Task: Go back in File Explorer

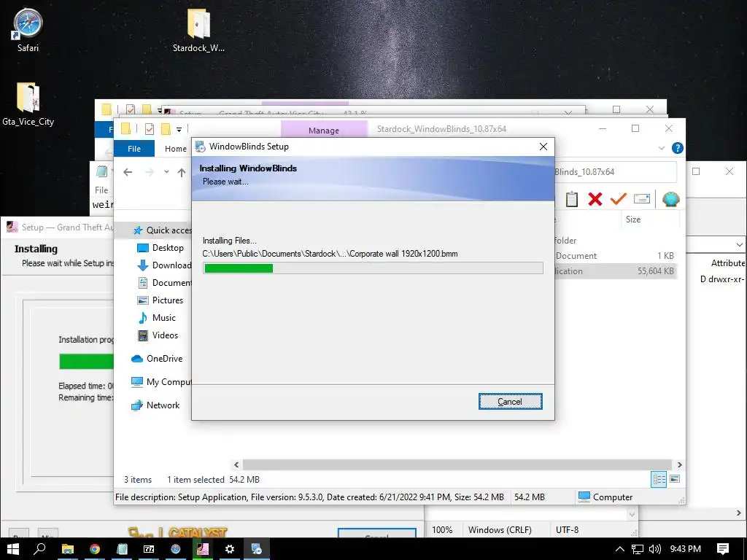Action: coord(128,172)
